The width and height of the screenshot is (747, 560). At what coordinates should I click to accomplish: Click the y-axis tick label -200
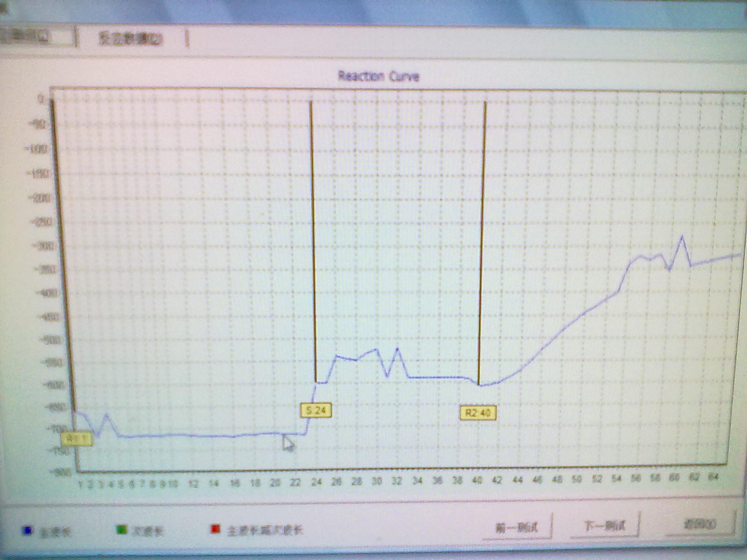40,198
